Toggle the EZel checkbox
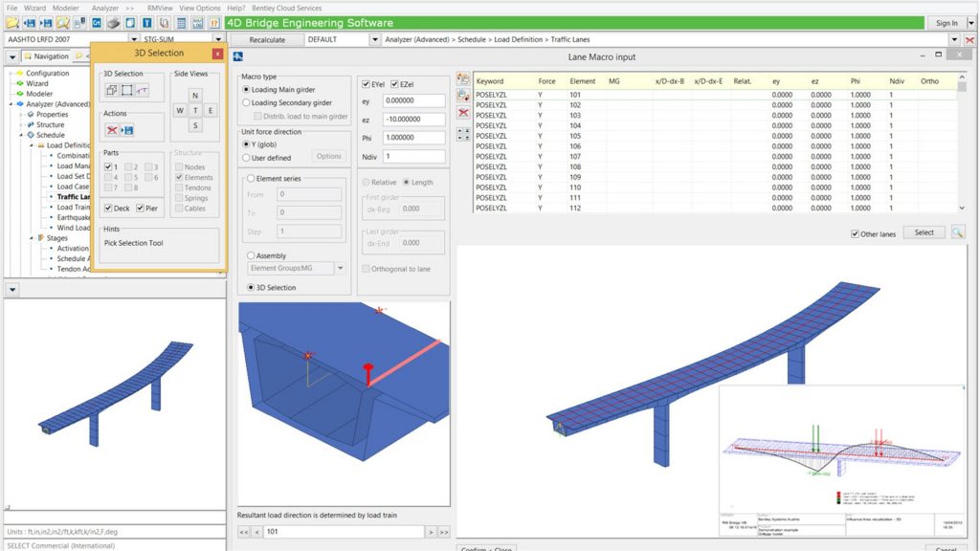This screenshot has width=980, height=551. coord(394,84)
